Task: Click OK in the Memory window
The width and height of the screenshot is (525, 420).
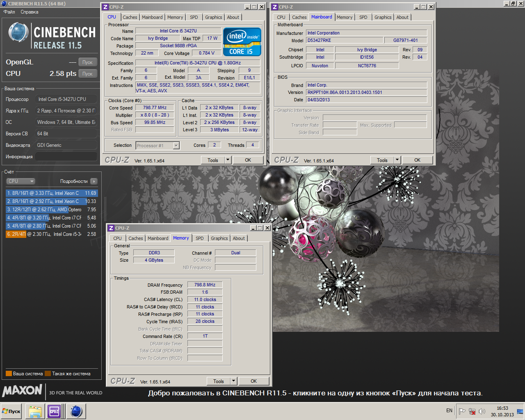Action: coord(254,381)
